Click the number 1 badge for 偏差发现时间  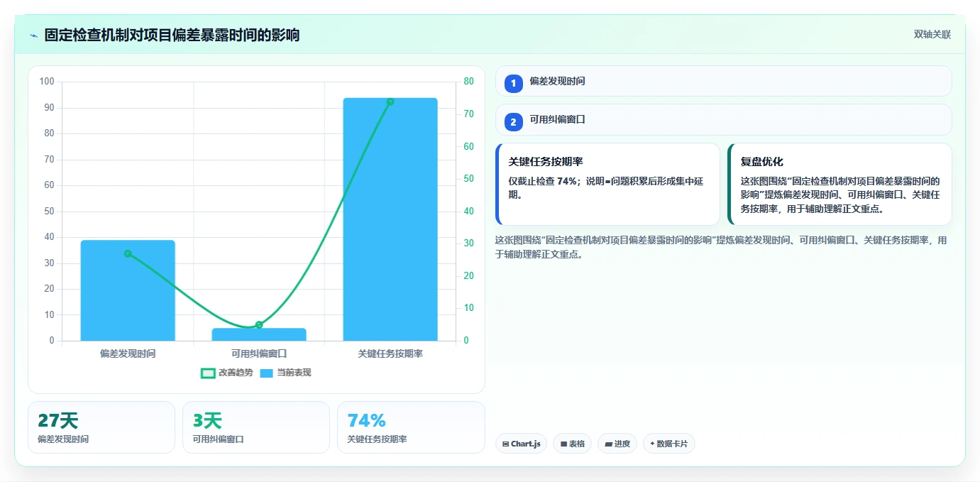point(513,84)
